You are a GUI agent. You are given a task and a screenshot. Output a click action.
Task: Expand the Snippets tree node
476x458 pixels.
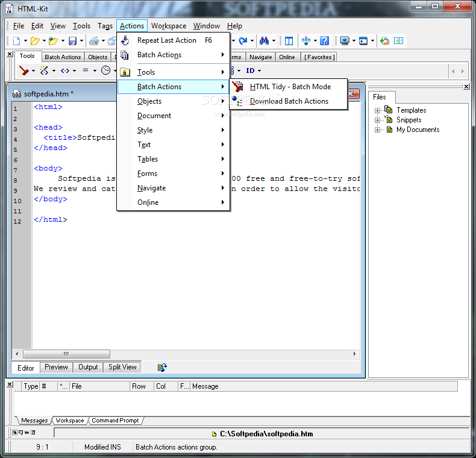click(377, 121)
